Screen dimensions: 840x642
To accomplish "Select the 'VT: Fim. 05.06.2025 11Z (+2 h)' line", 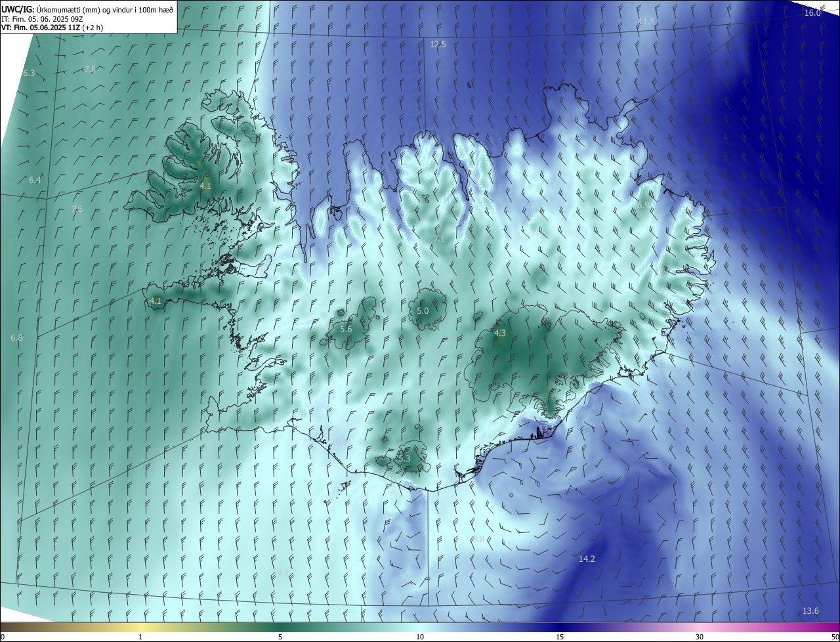I will [x=52, y=28].
